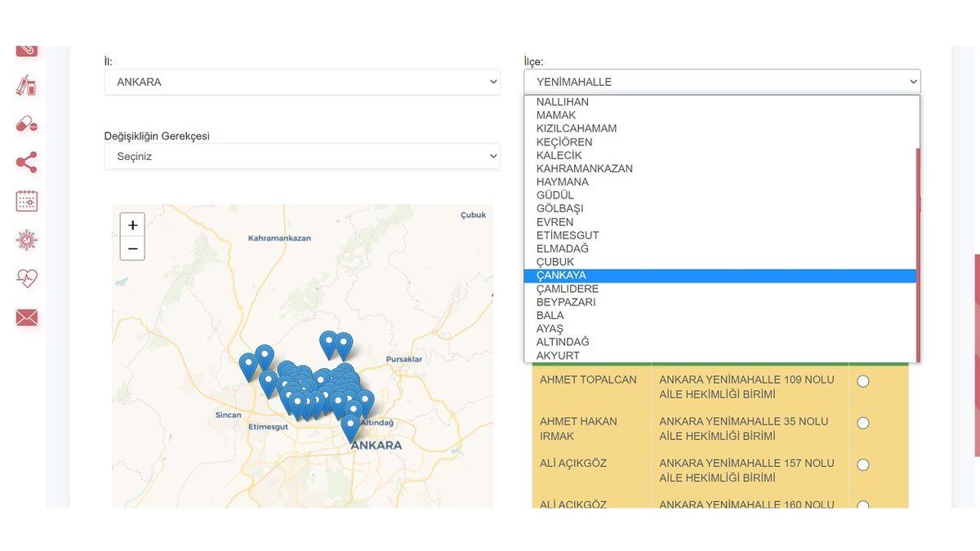Viewport: 980px width, 551px height.
Task: Click the syringe and vial vaccine icon
Action: 26,85
